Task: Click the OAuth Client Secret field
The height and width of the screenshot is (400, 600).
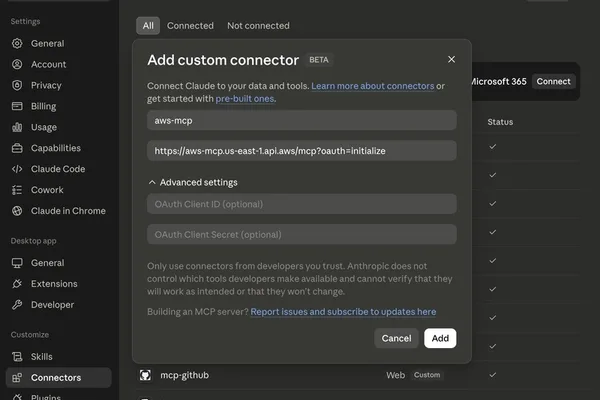Action: (x=302, y=234)
